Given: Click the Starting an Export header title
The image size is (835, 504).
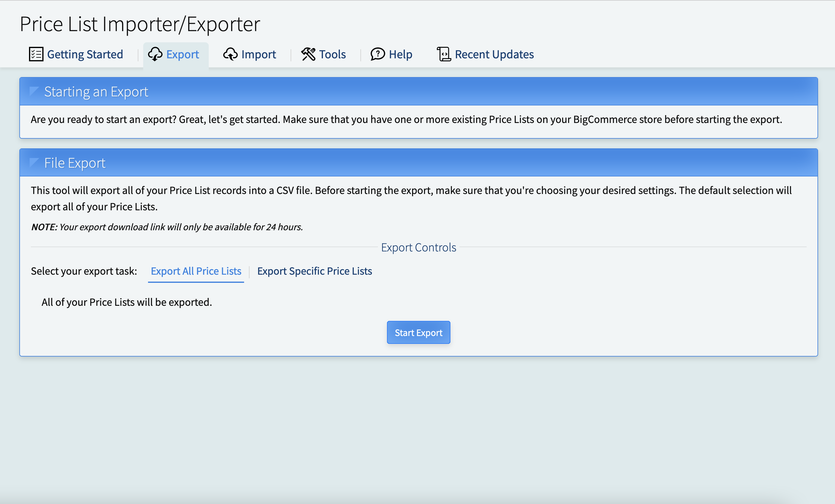Looking at the screenshot, I should [96, 92].
